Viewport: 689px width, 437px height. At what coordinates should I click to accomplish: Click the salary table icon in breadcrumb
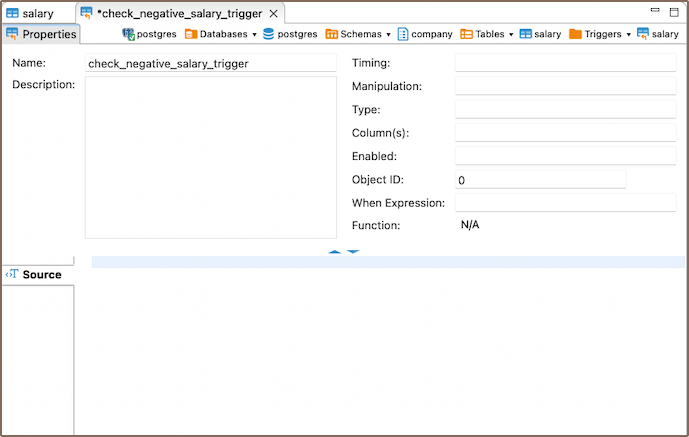click(526, 34)
